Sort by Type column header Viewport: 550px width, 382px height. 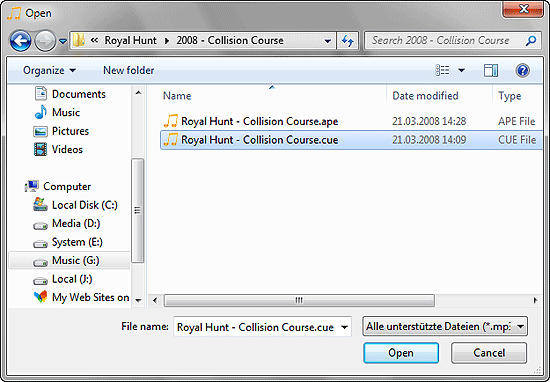tap(509, 96)
